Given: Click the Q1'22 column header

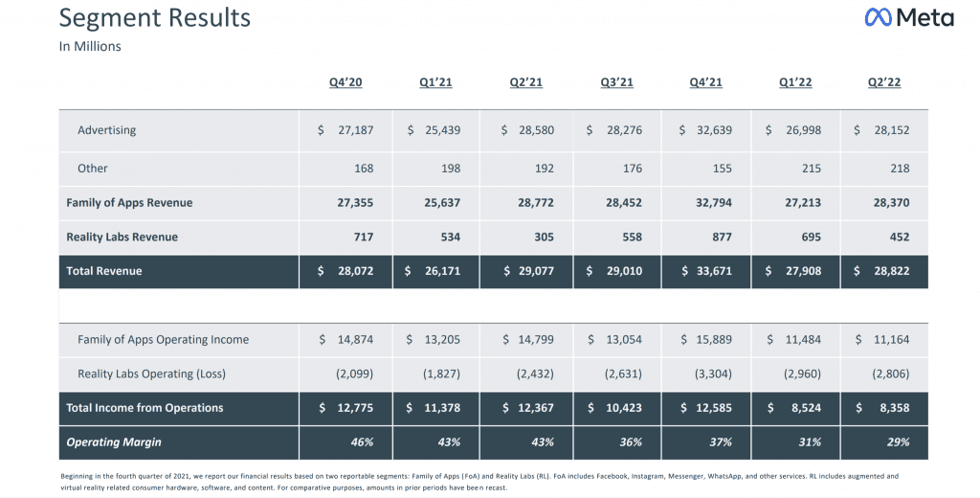Looking at the screenshot, I should (795, 82).
